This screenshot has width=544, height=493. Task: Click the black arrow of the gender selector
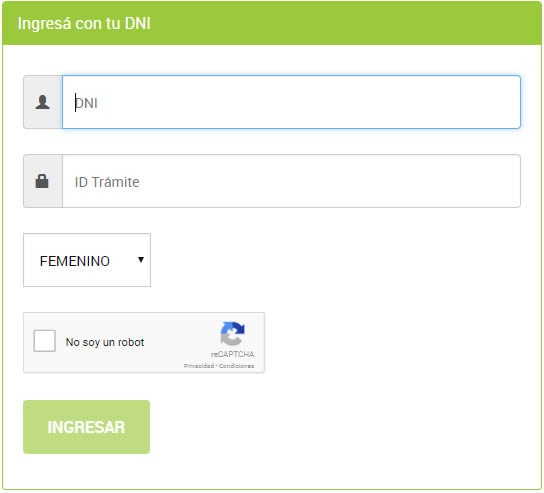(141, 260)
